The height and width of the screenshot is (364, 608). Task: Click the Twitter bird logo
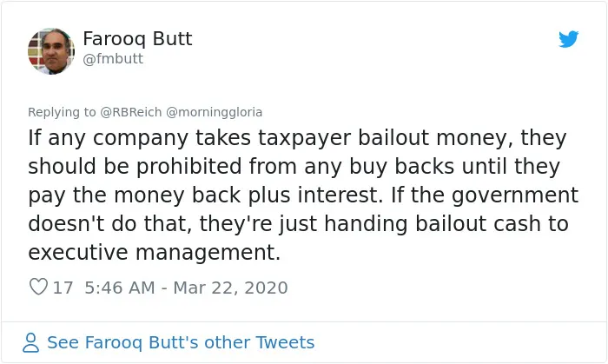(568, 39)
